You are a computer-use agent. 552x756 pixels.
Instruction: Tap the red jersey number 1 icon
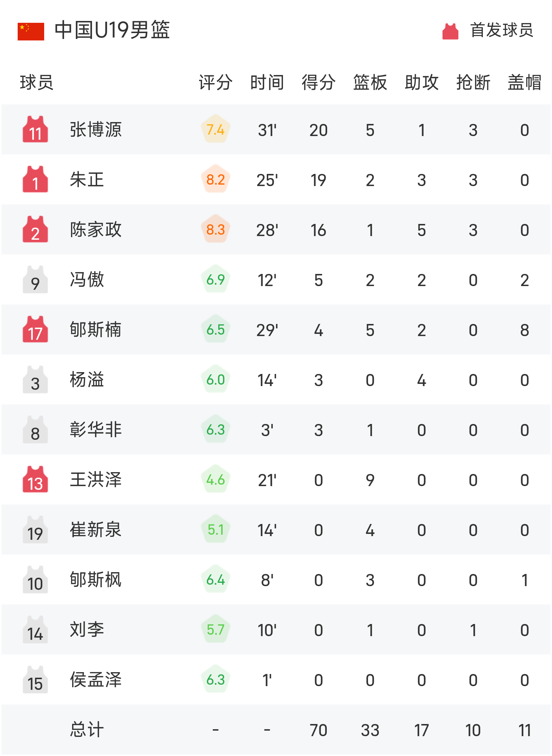[35, 179]
